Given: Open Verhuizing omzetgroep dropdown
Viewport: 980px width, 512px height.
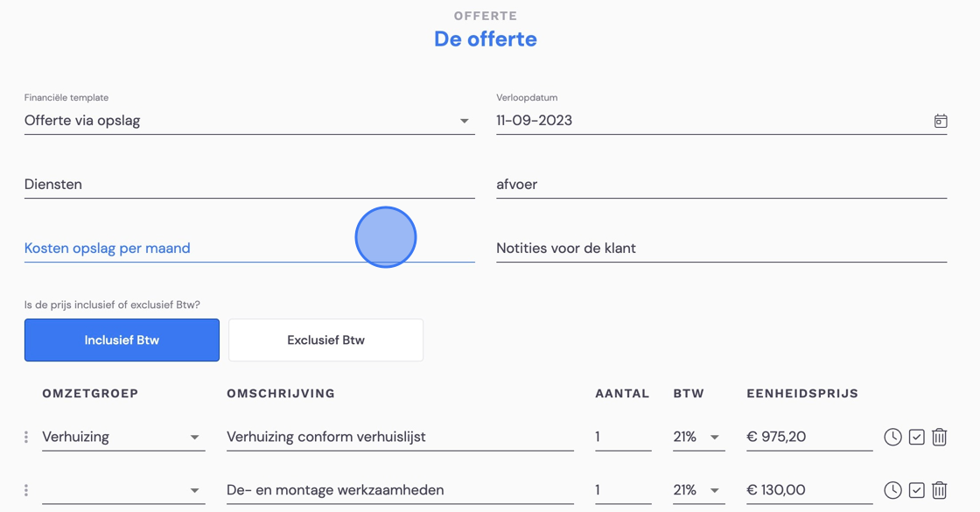Looking at the screenshot, I should [123, 437].
